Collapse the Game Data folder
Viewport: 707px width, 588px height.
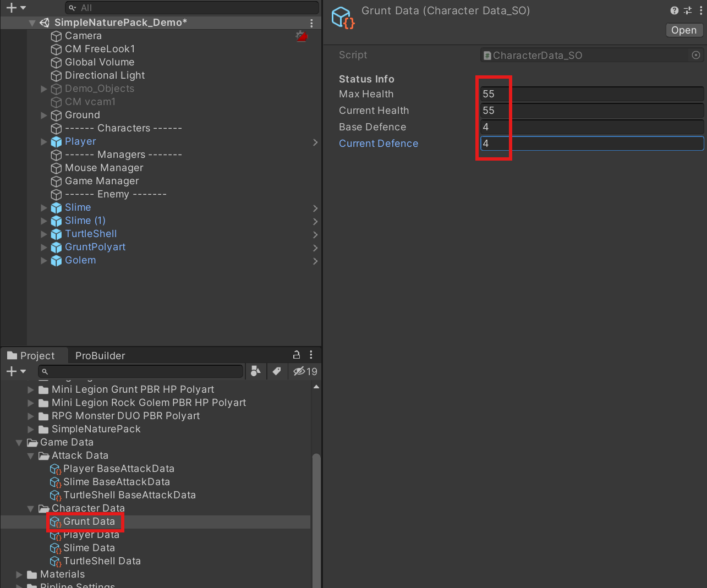pyautogui.click(x=19, y=443)
